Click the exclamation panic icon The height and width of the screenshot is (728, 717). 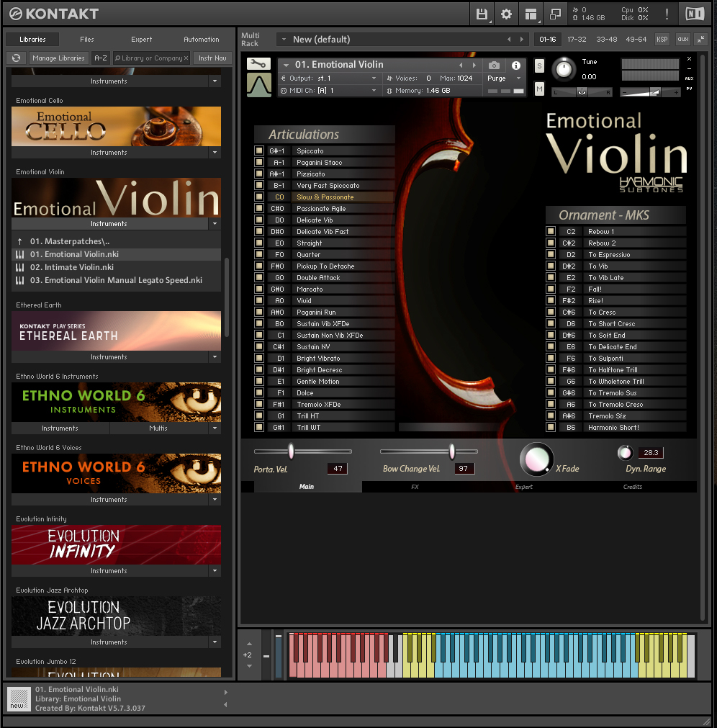(667, 14)
